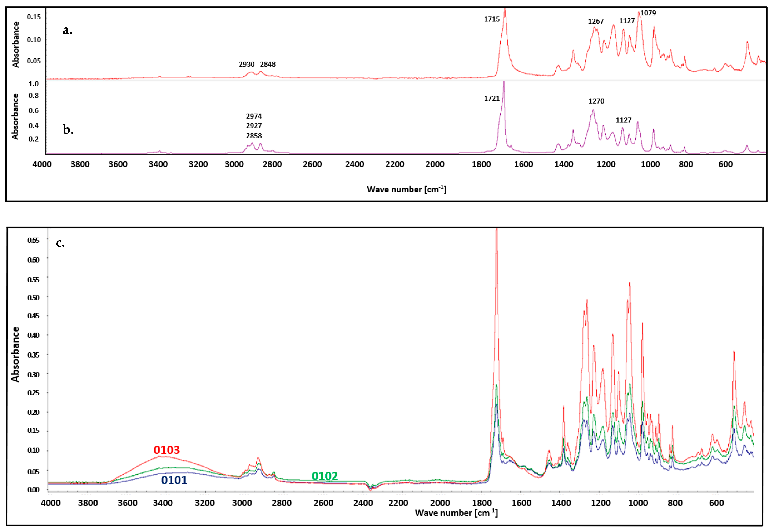Click the red 0103 spectrum label
The image size is (773, 532).
pyautogui.click(x=166, y=450)
